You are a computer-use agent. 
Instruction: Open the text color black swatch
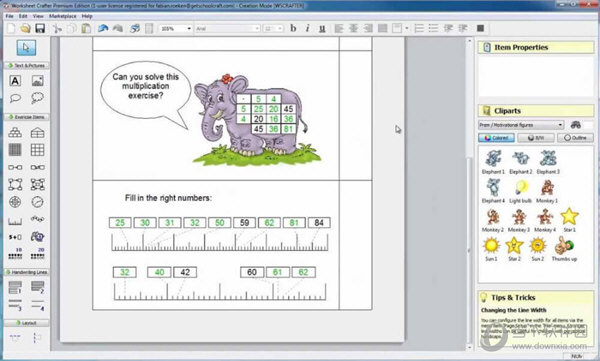coord(480,28)
